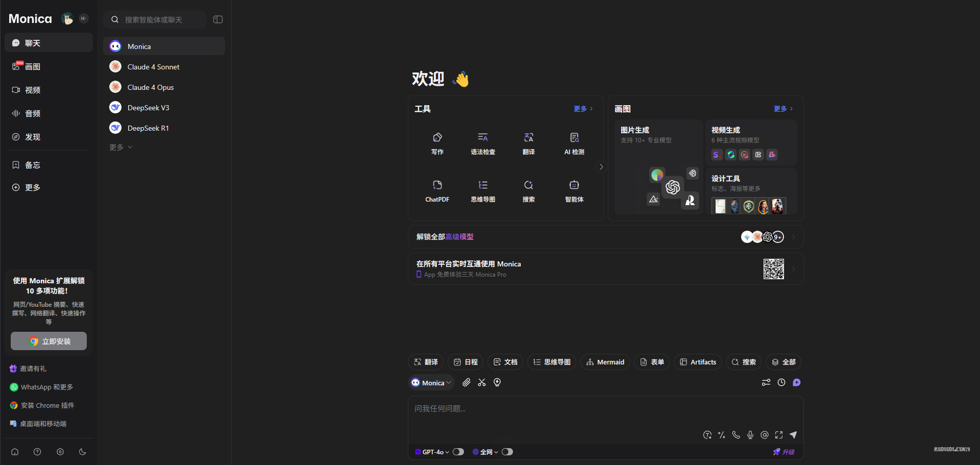980x465 pixels.
Task: Click the 立即安装 install button
Action: [49, 341]
